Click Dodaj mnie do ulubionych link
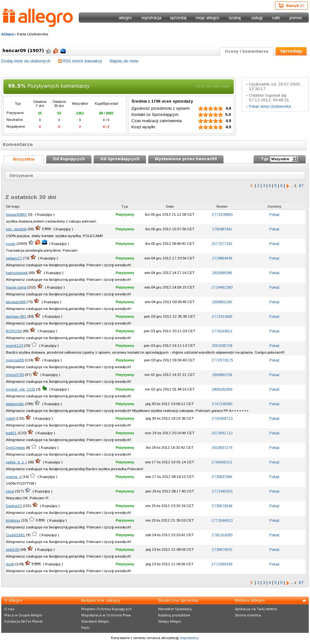This screenshot has height=644, width=310. [26, 61]
